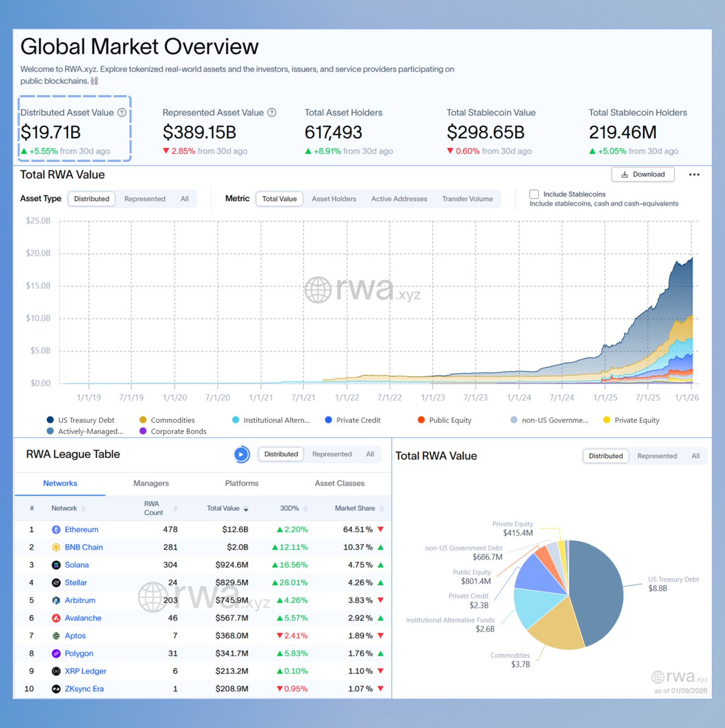Click the Ethereum network icon in the league table
Viewport: 725px width, 728px height.
tap(56, 529)
